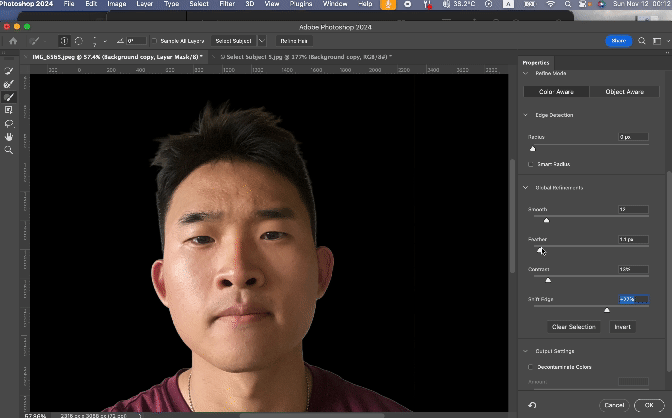Collapse the Edge Detection section
672x418 pixels.
526,115
